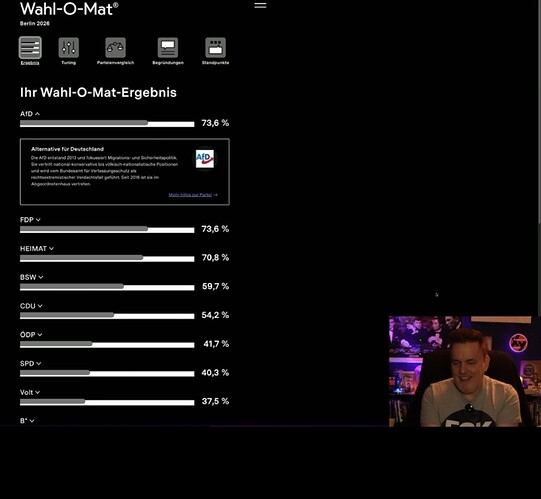Open the Standpunkte icon
Image resolution: width=541 pixels, height=499 pixels.
coord(215,48)
